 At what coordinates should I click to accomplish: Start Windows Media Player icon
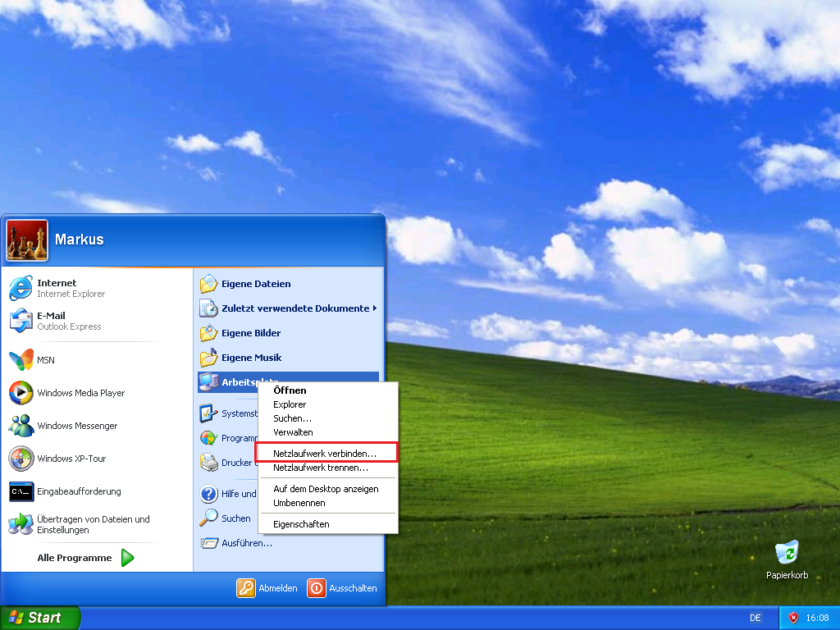[21, 393]
